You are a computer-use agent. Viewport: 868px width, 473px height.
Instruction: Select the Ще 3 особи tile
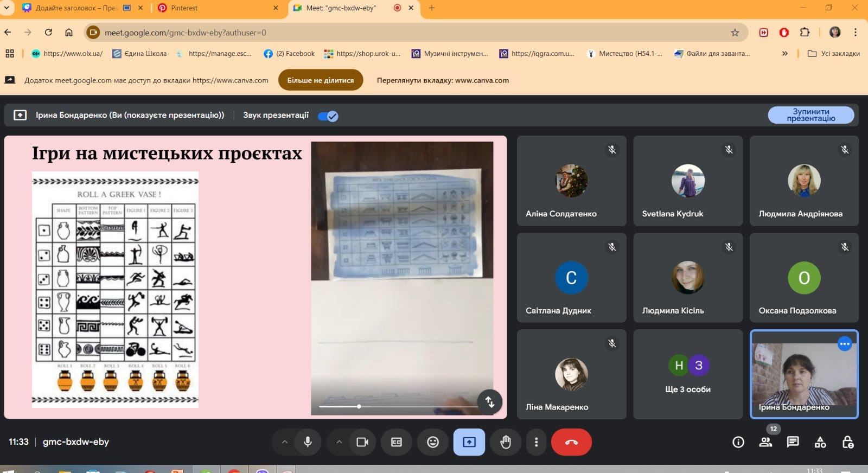click(688, 374)
